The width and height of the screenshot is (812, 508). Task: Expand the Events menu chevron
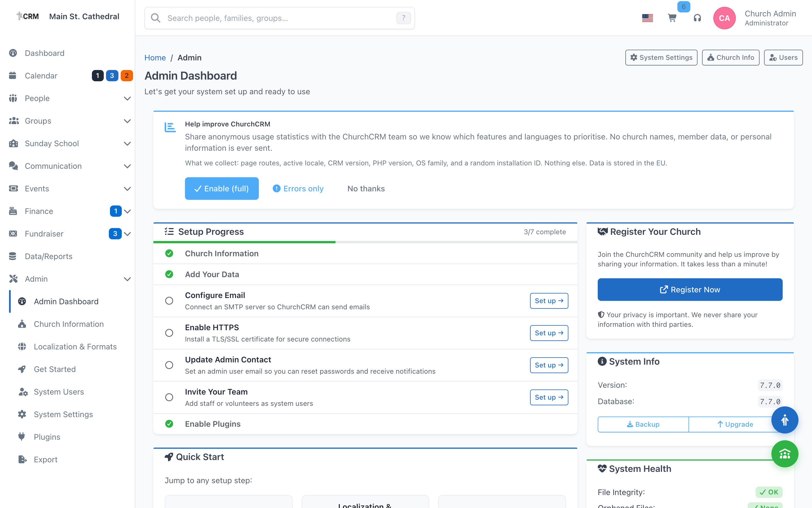(x=127, y=189)
